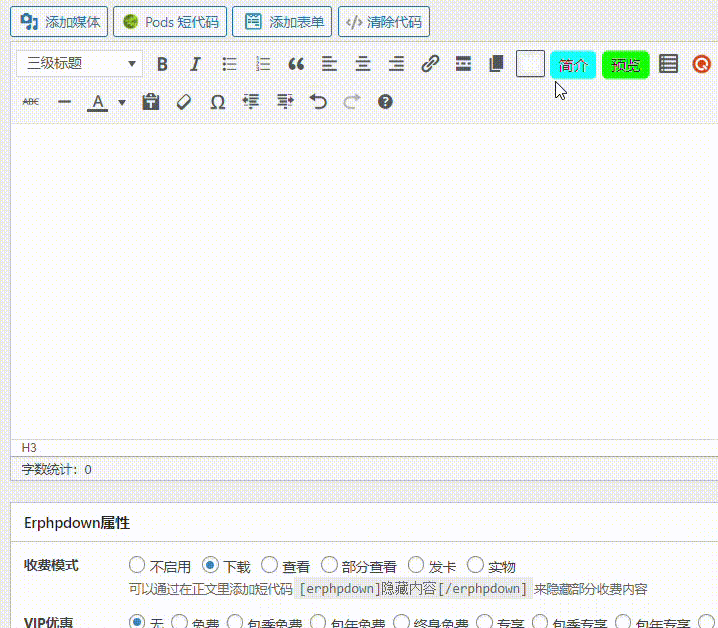The width and height of the screenshot is (718, 628).
Task: Insert Read More tag
Action: (463, 64)
